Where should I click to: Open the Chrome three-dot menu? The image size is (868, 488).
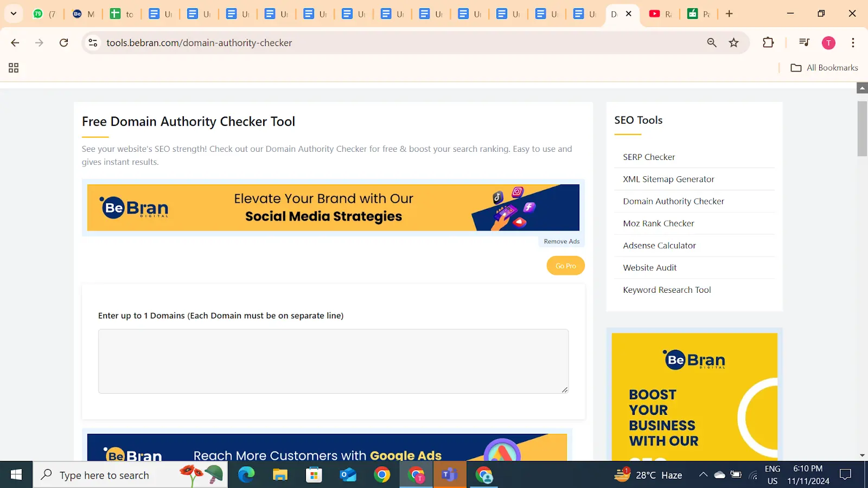tap(853, 43)
